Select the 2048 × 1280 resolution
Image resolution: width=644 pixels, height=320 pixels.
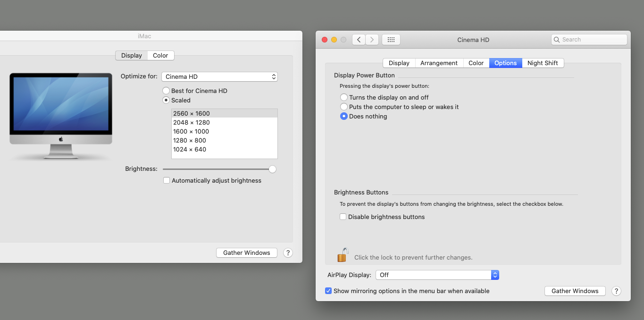tap(225, 122)
